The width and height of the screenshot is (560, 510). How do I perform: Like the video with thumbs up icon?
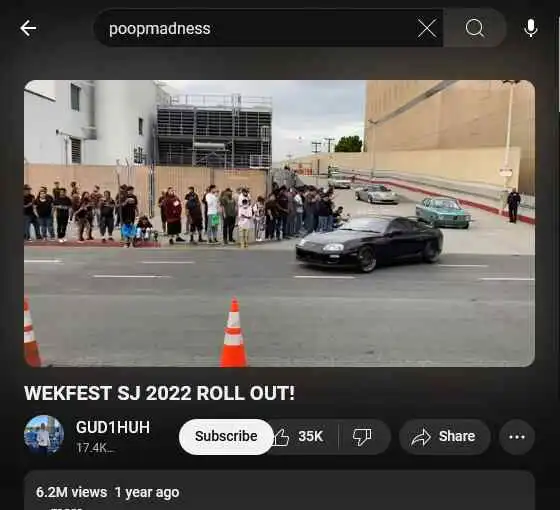(281, 437)
